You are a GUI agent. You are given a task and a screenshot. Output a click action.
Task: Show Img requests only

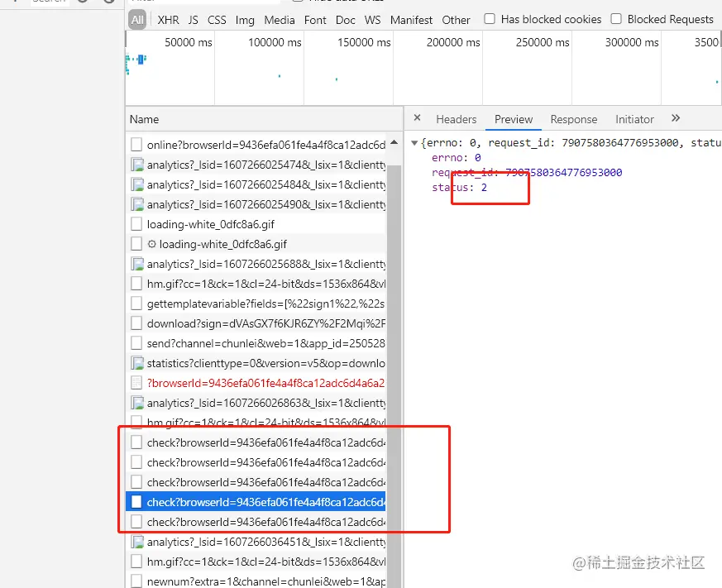pos(244,19)
